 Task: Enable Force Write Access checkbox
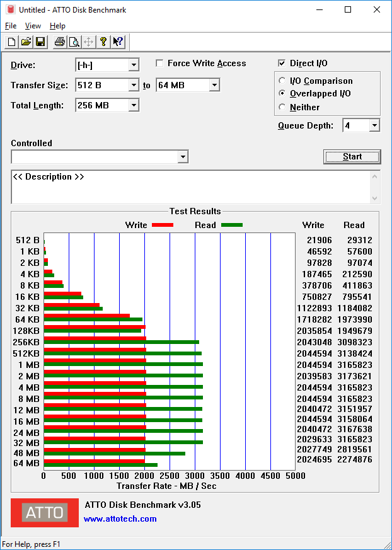(x=159, y=63)
